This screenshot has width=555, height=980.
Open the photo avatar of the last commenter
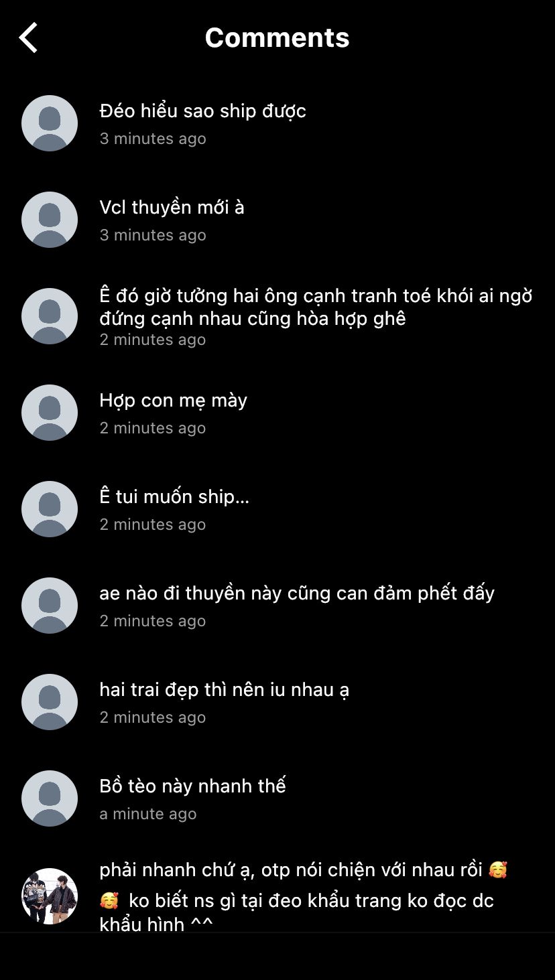50,896
